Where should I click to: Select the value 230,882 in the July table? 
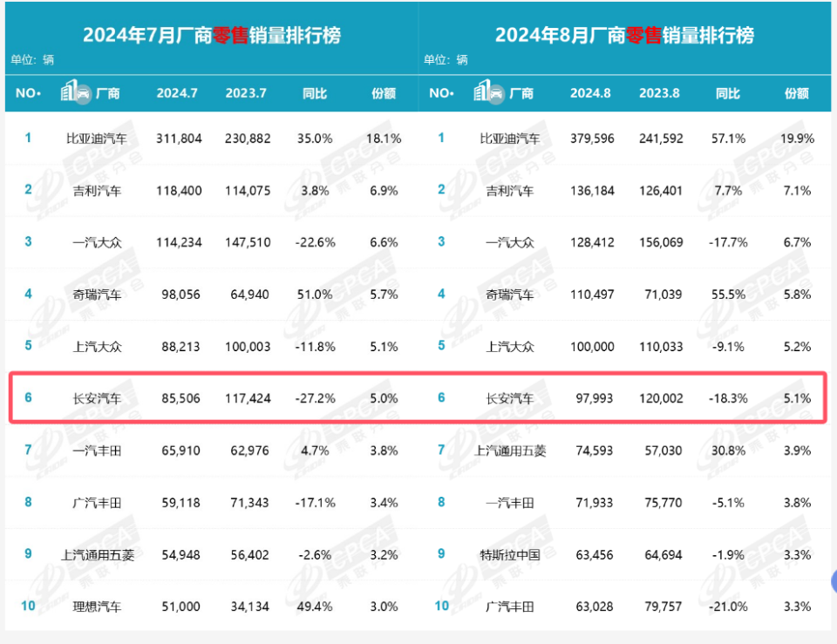pos(248,139)
